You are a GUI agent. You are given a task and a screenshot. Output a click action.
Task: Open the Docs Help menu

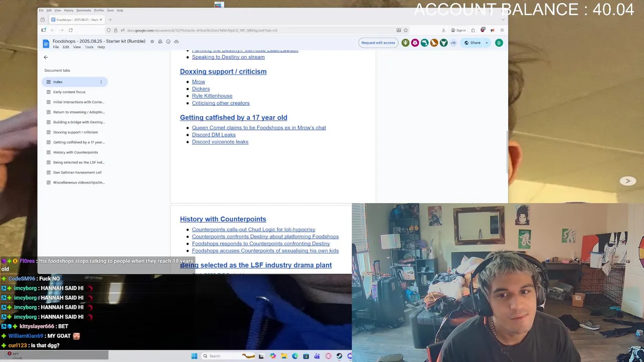click(101, 47)
